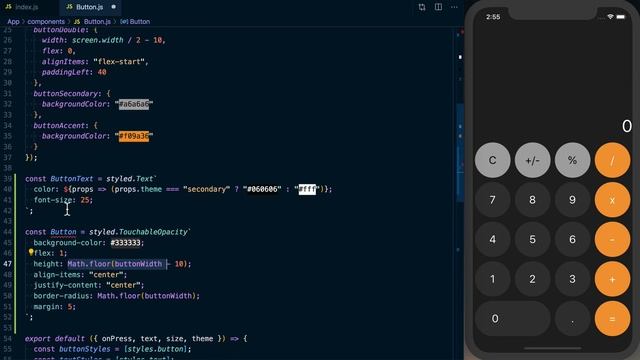Tap the orange minus button

612,239
